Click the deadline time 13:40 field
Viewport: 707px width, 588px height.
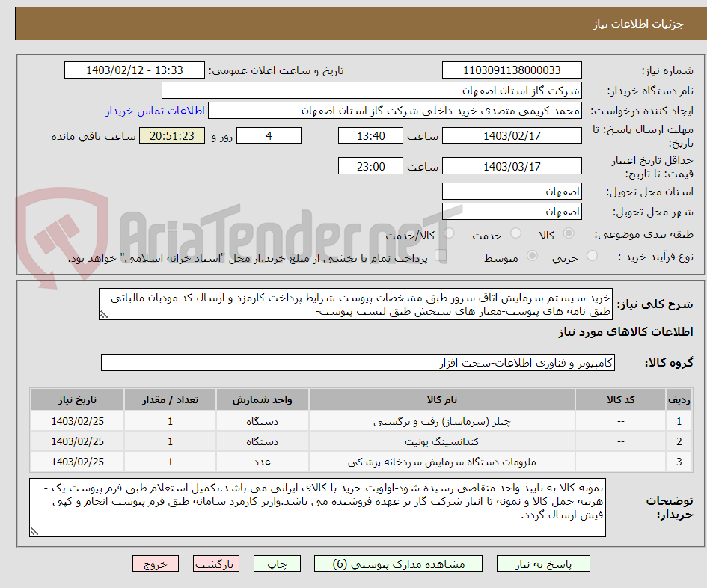click(370, 135)
